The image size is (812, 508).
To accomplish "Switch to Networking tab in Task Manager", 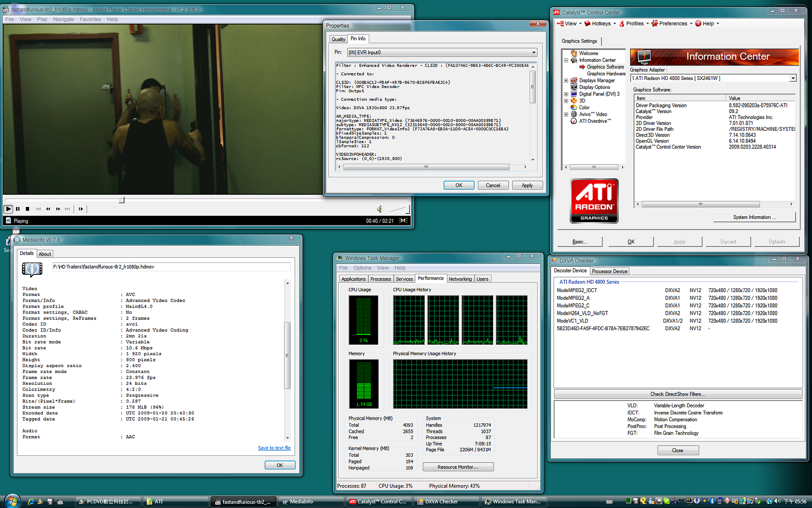I will [x=460, y=279].
